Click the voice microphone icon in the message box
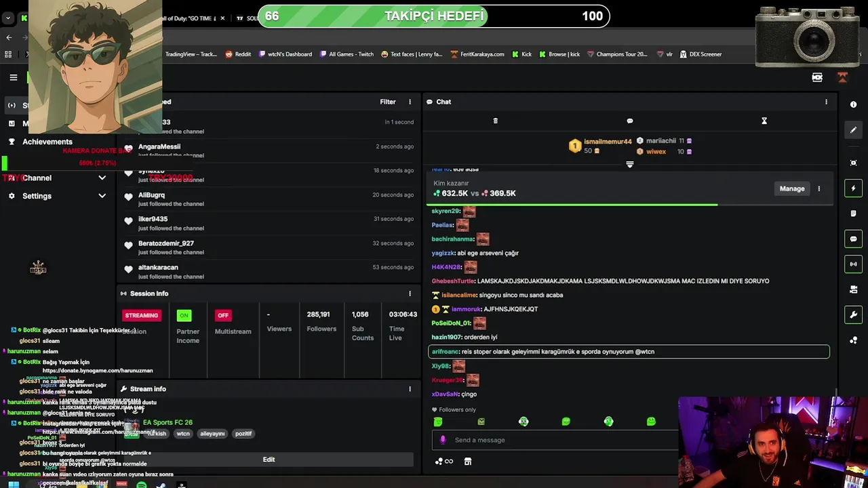Viewport: 868px width, 488px height. [x=443, y=440]
